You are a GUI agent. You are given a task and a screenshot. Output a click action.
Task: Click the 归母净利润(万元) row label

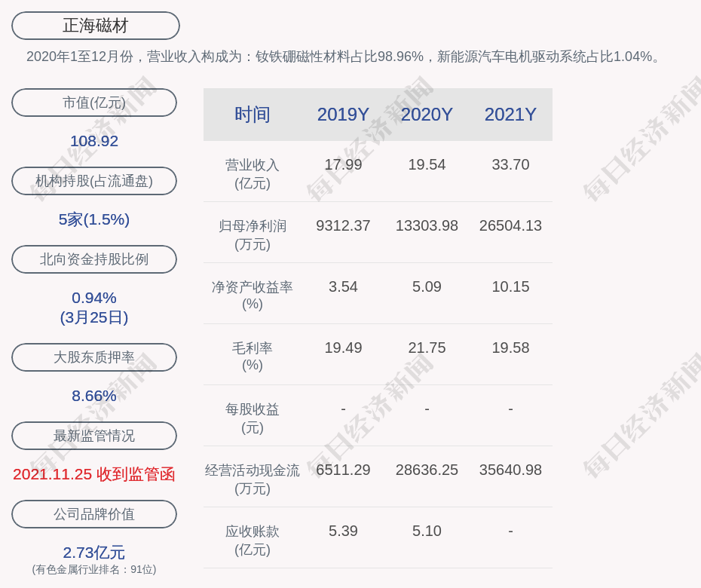click(253, 235)
